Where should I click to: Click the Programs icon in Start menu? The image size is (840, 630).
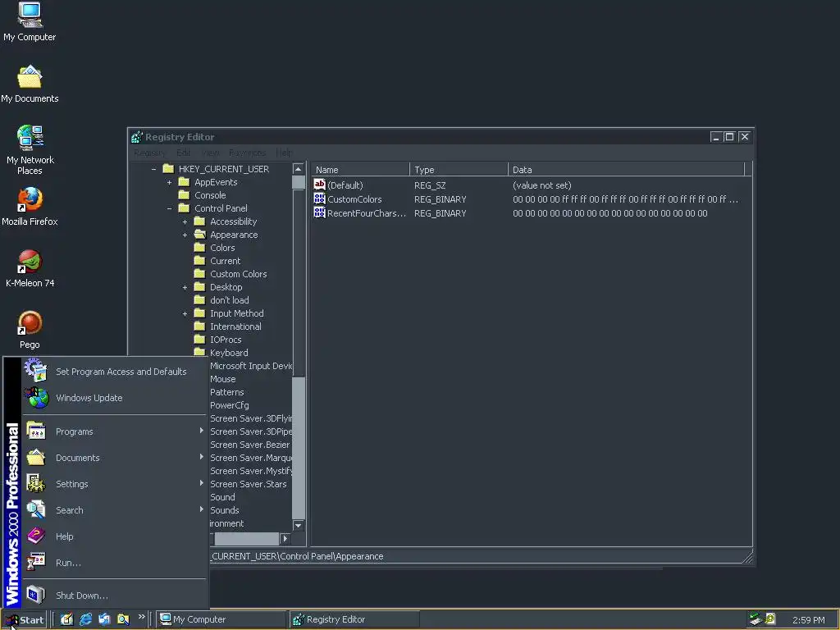[x=36, y=431]
